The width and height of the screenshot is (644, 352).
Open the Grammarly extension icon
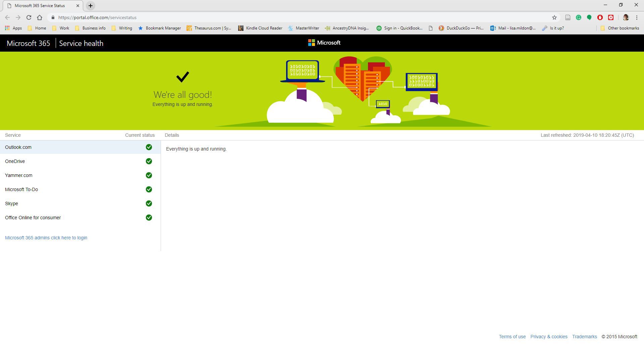pyautogui.click(x=579, y=17)
